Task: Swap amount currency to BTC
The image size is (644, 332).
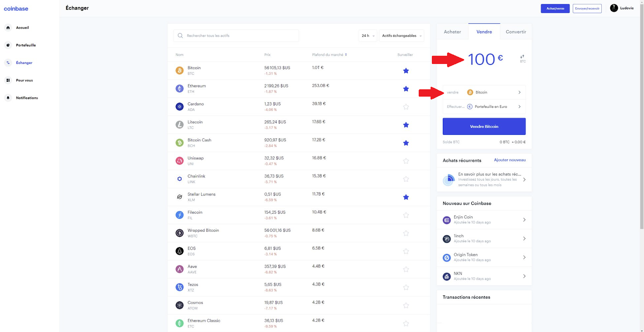Action: (522, 59)
